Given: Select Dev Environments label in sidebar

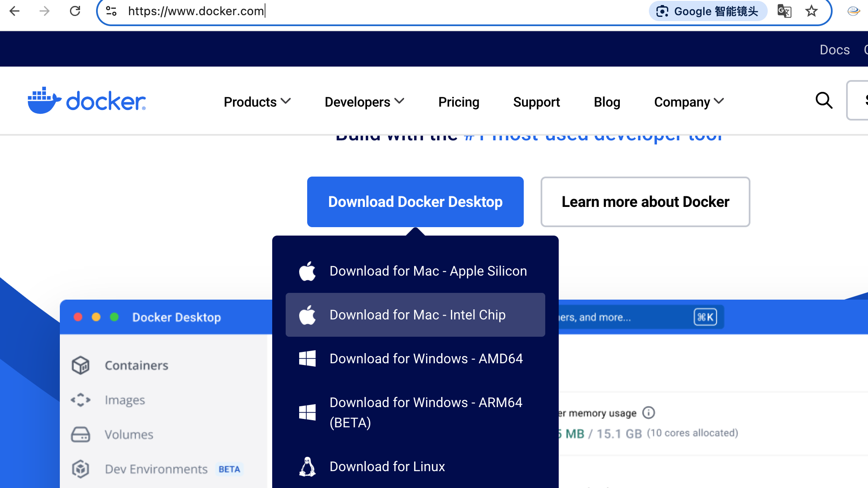Looking at the screenshot, I should click(x=156, y=469).
